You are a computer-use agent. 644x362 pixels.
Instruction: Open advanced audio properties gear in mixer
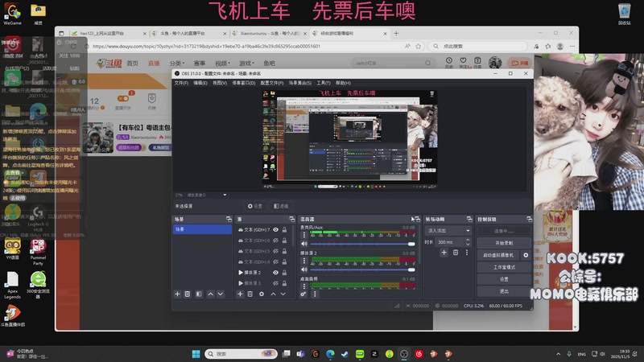(303, 294)
